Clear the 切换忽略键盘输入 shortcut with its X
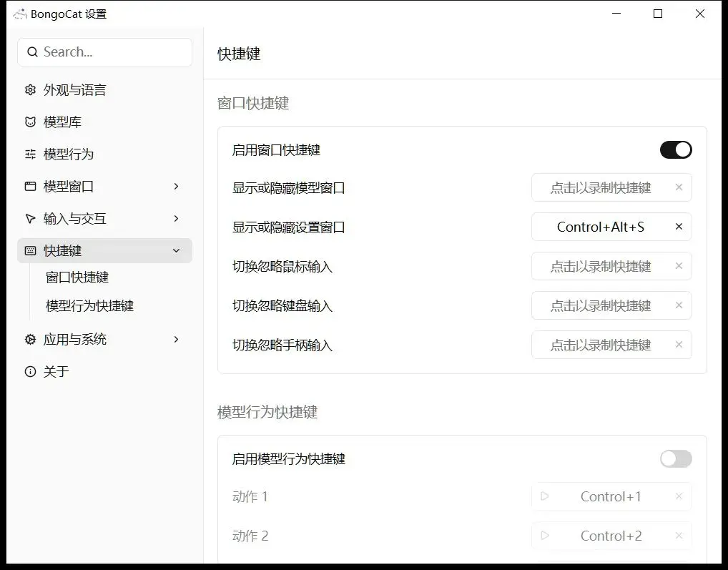728x570 pixels. pos(679,305)
